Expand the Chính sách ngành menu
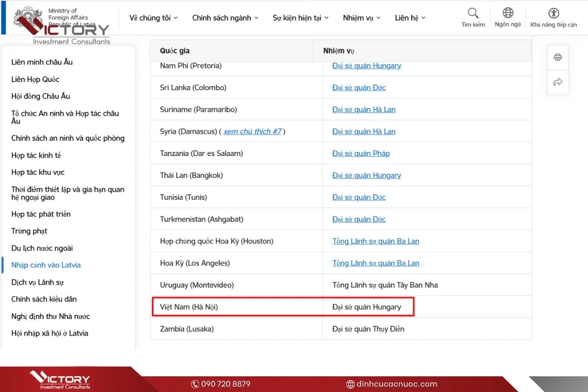The width and height of the screenshot is (588, 392). (x=225, y=18)
